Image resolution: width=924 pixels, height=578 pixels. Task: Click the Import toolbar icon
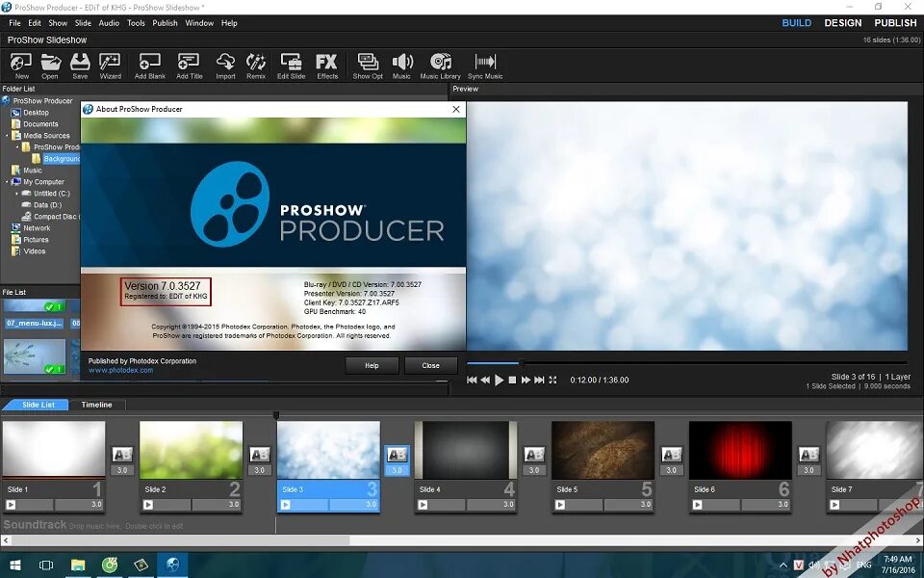[x=225, y=66]
